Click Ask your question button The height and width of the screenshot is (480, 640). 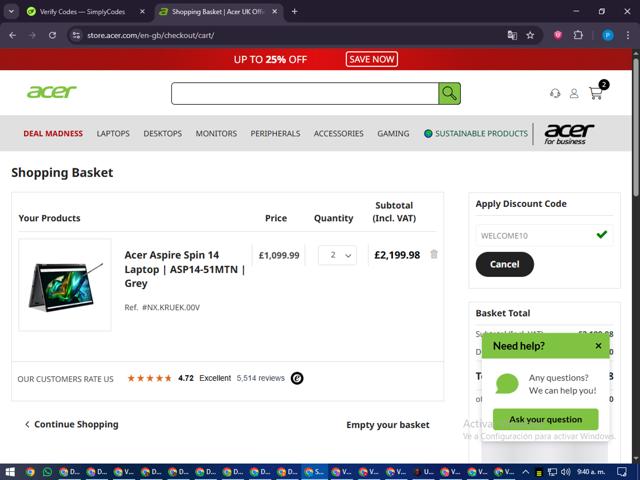546,419
